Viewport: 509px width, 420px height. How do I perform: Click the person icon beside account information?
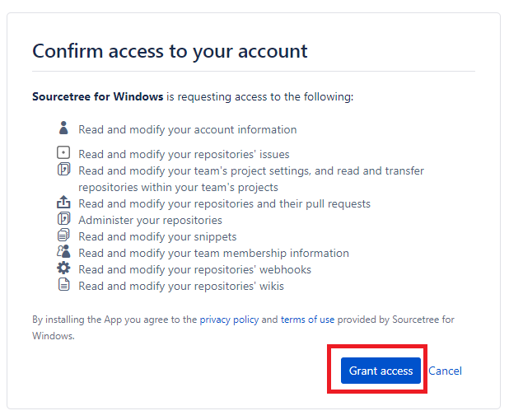pos(63,128)
